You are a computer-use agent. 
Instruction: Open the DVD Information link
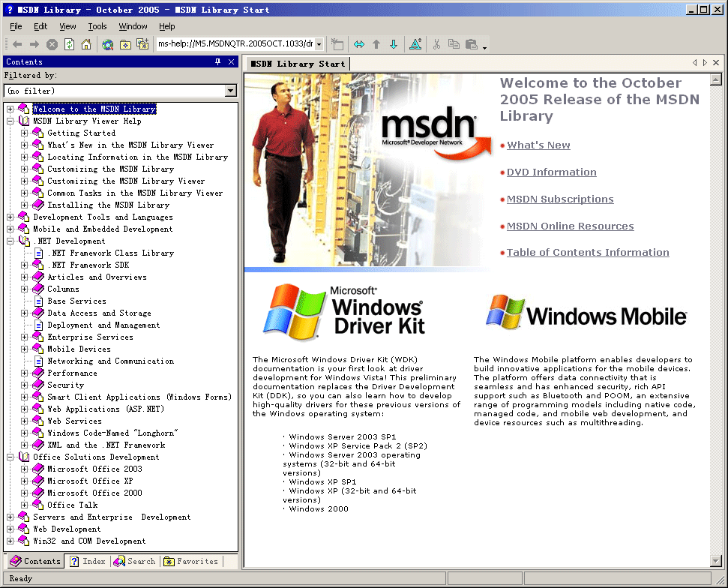(551, 172)
